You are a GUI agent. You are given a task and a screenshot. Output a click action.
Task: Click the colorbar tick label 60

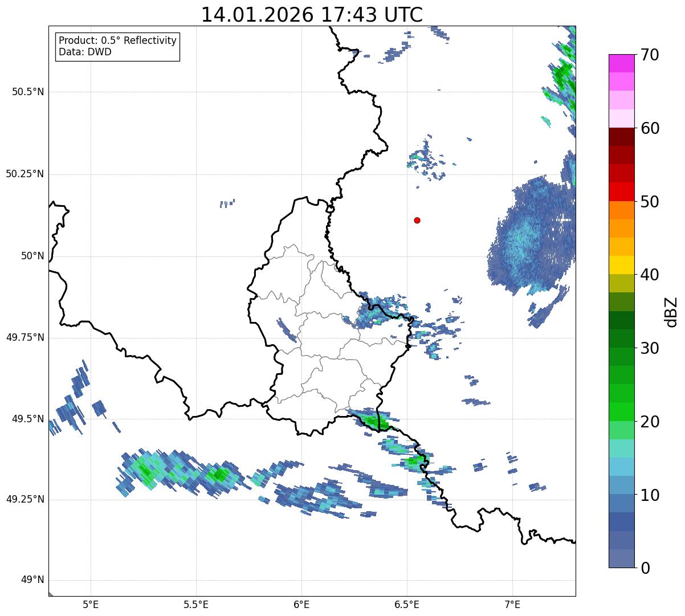pos(650,128)
